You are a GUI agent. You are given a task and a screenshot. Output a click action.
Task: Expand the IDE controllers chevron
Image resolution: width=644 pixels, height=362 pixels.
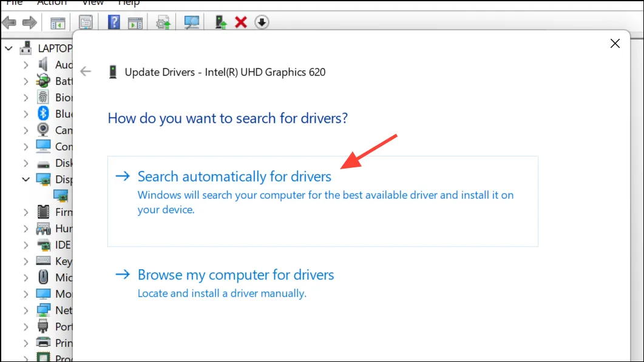25,245
